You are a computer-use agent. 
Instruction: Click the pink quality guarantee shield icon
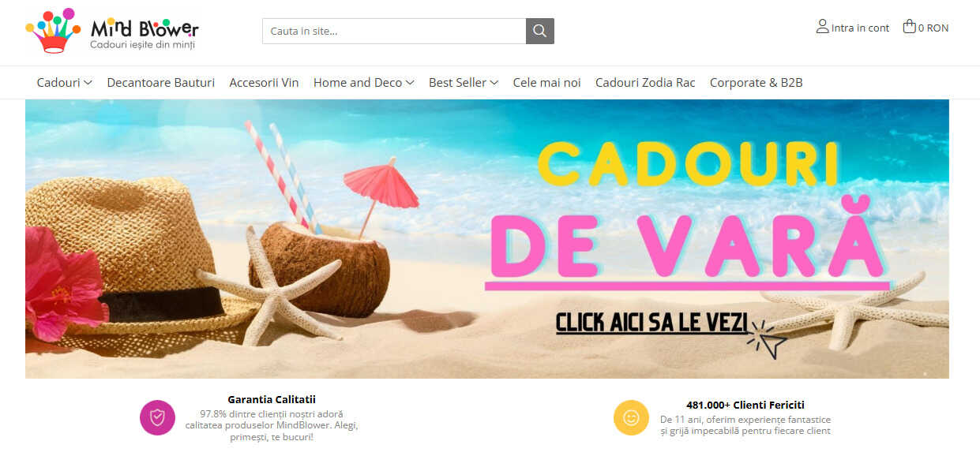coord(157,417)
